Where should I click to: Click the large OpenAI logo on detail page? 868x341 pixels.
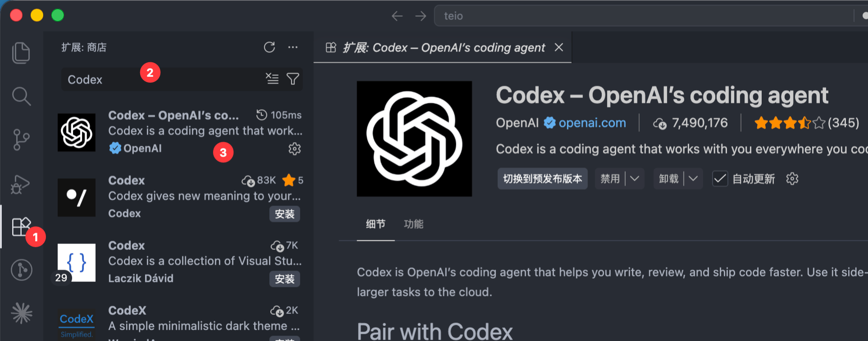(x=414, y=138)
